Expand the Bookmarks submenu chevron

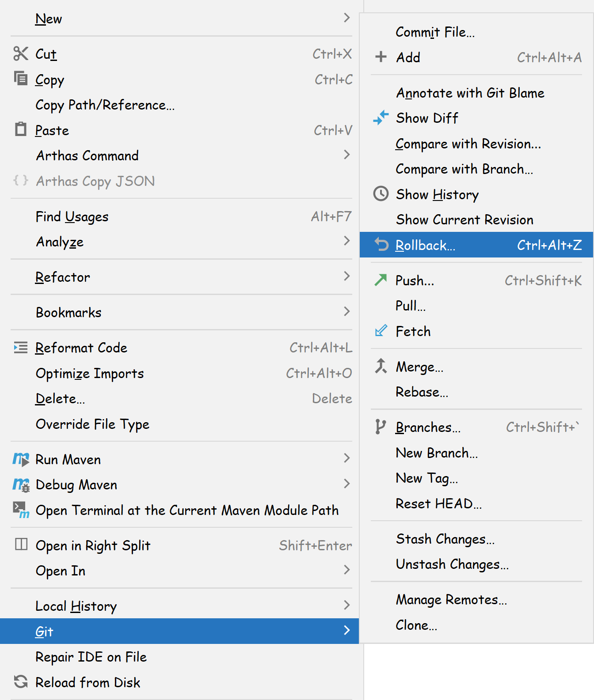347,312
